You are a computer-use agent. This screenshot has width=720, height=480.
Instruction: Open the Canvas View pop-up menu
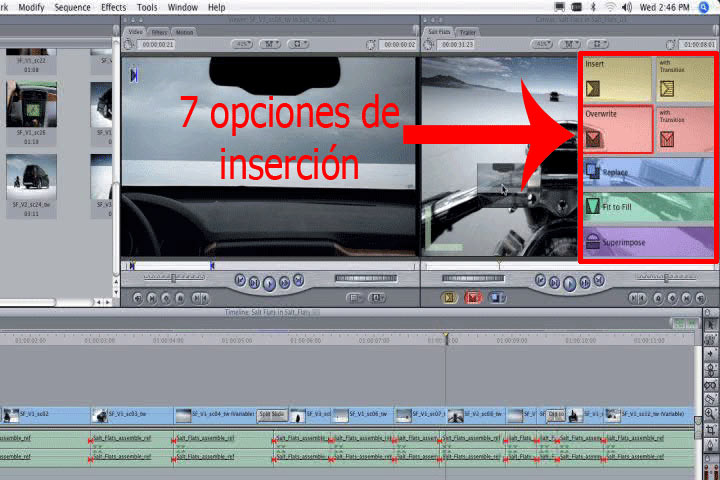click(x=598, y=44)
